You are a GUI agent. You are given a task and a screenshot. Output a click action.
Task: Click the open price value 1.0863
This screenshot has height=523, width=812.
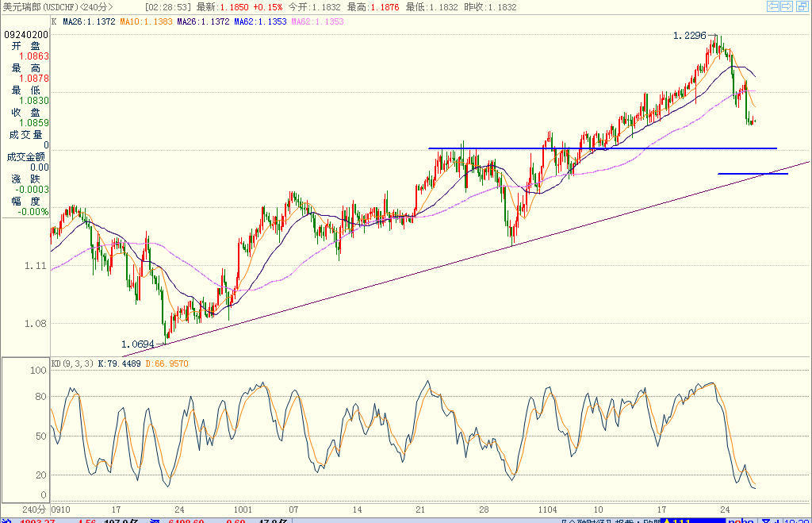click(34, 56)
